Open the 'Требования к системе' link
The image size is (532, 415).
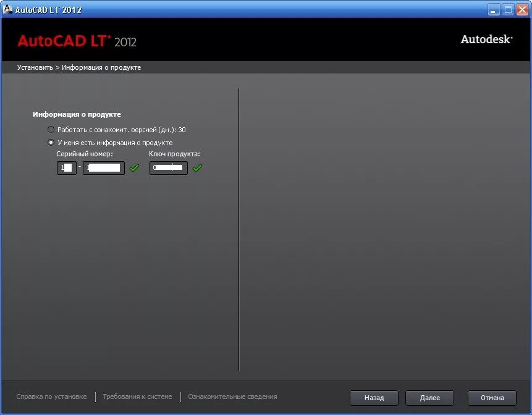pyautogui.click(x=137, y=396)
